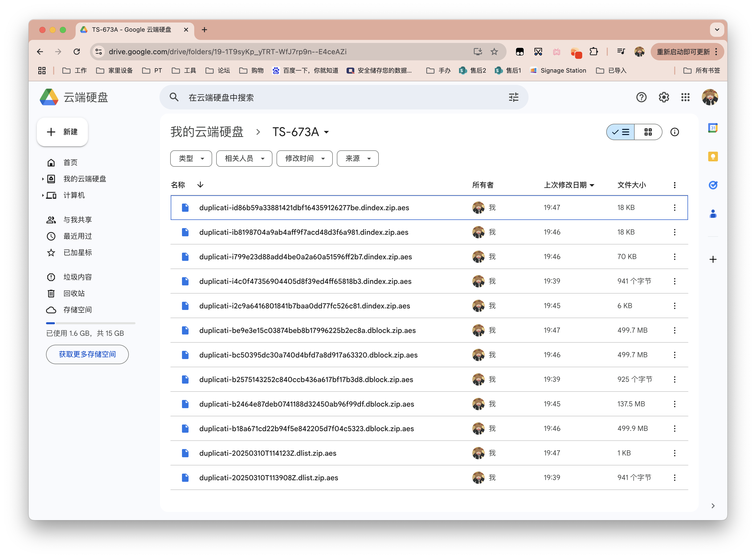Viewport: 756px width, 558px height.
Task: Open 工作 bookmarks folder
Action: pos(75,70)
